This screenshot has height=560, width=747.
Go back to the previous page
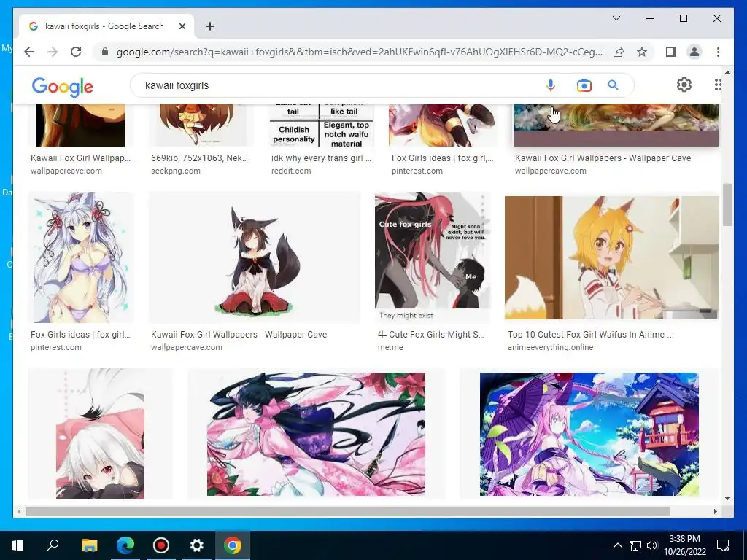29,52
